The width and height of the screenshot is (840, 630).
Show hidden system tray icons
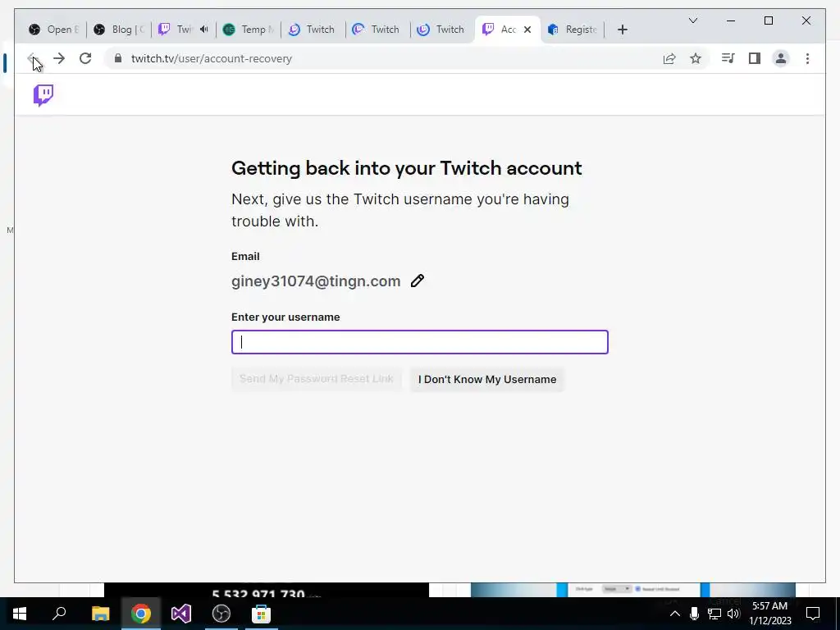[x=675, y=614]
